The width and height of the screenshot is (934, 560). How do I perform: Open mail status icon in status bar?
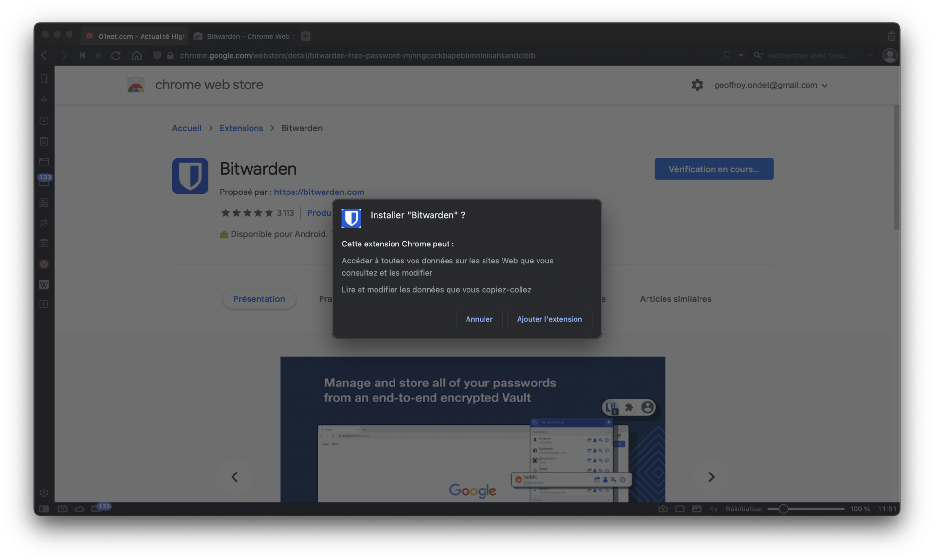tap(101, 508)
